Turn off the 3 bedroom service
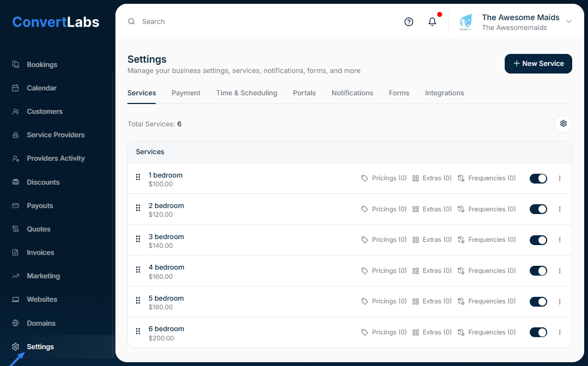 click(x=538, y=240)
